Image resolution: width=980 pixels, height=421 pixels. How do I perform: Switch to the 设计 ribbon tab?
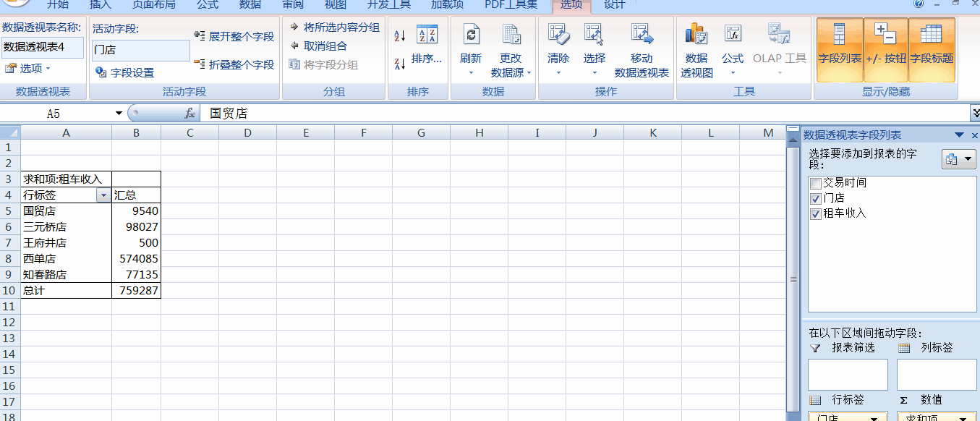pyautogui.click(x=614, y=5)
